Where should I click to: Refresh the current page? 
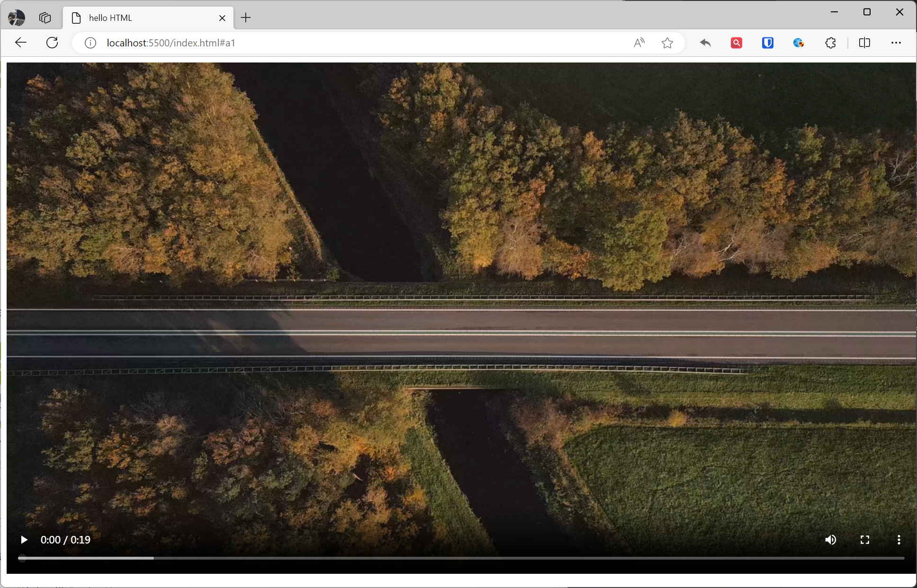point(52,43)
